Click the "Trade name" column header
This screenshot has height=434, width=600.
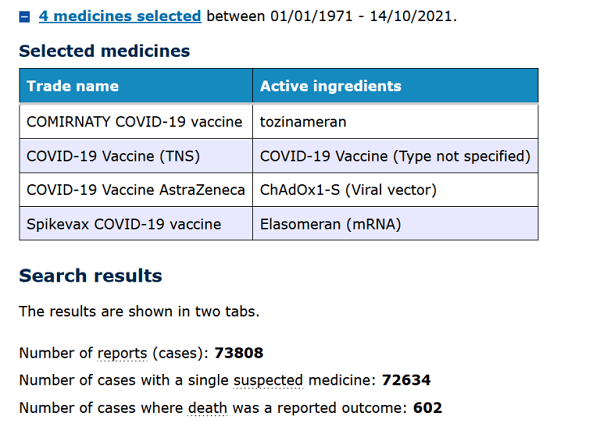click(72, 86)
